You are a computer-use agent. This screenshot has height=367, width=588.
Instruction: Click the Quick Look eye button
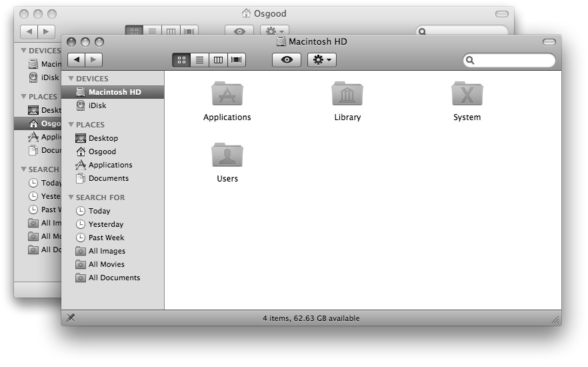pyautogui.click(x=287, y=60)
